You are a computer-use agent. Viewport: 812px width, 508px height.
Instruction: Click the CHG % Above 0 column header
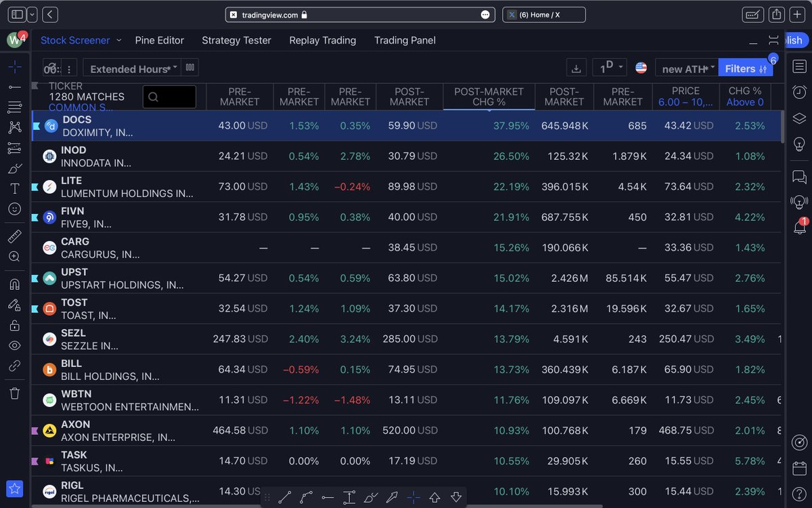pos(745,97)
